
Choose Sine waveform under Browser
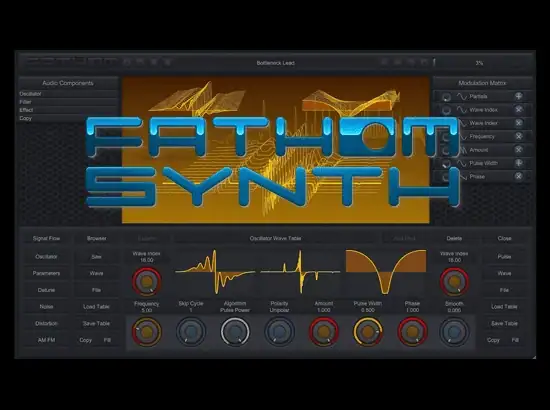click(96, 257)
